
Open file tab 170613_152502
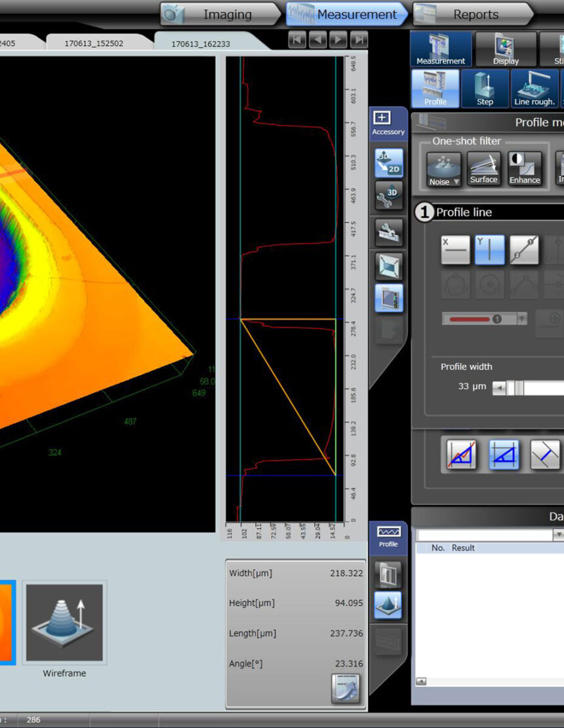click(94, 43)
